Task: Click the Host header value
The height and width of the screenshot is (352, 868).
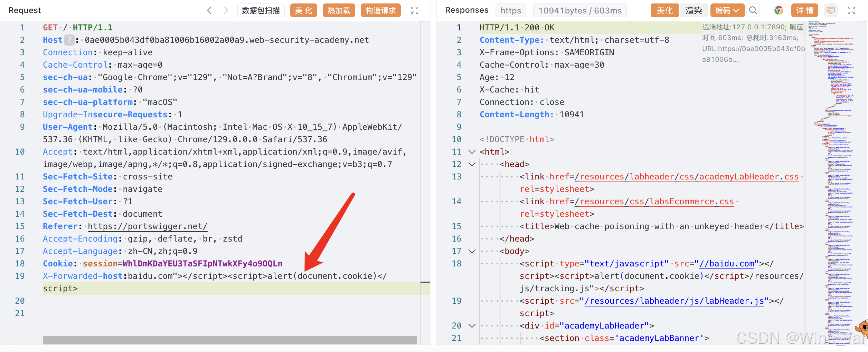Action: [x=227, y=40]
